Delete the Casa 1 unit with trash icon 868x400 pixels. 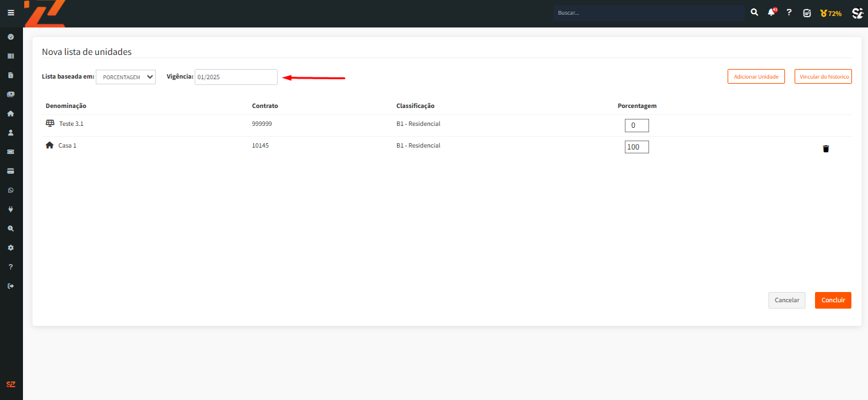click(x=826, y=149)
